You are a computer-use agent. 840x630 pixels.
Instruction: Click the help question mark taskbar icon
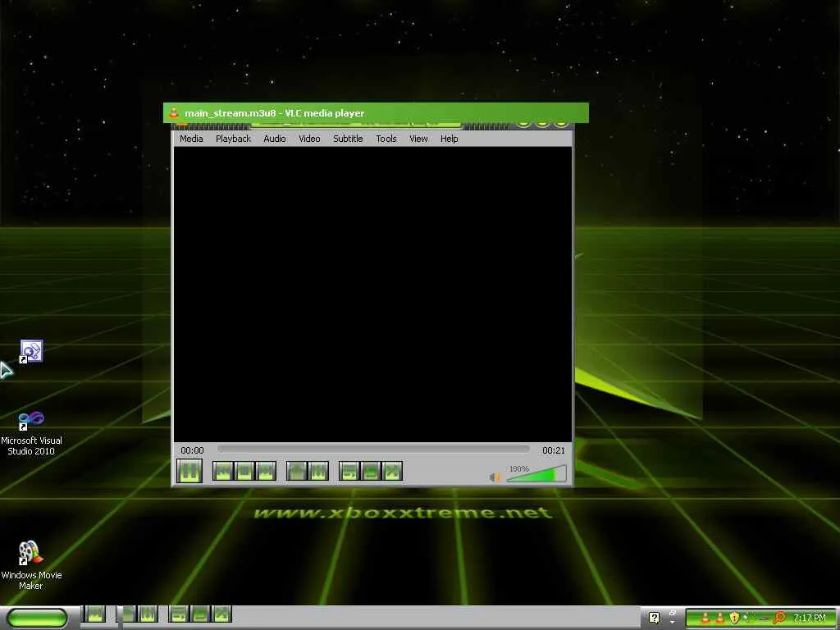click(x=654, y=618)
